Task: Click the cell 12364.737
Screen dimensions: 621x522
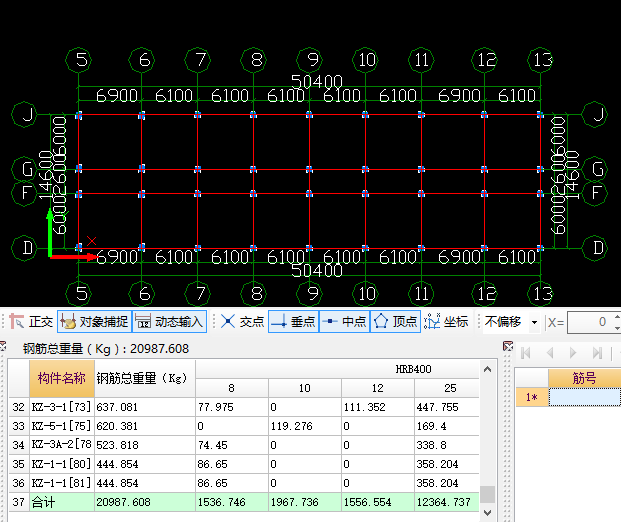Action: pyautogui.click(x=447, y=502)
